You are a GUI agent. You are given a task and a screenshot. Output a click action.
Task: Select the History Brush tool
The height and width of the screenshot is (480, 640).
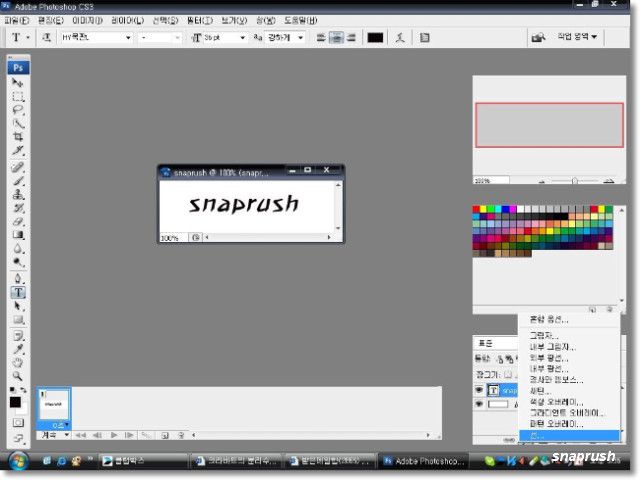(18, 208)
